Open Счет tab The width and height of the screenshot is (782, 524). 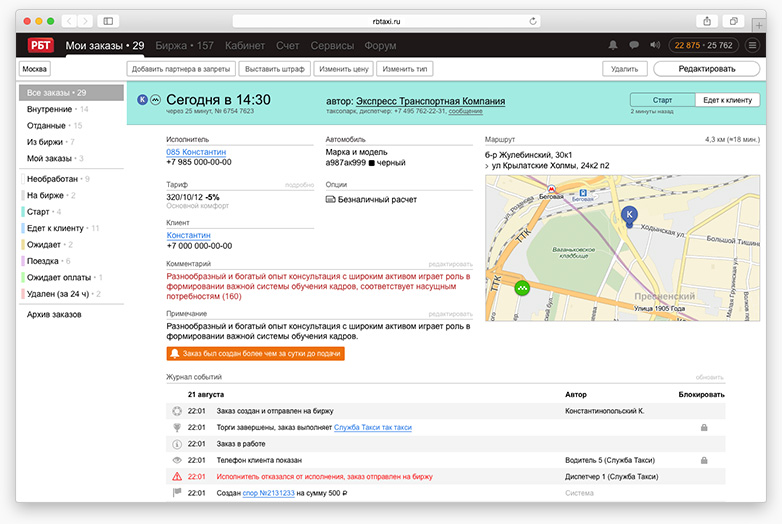tap(288, 45)
